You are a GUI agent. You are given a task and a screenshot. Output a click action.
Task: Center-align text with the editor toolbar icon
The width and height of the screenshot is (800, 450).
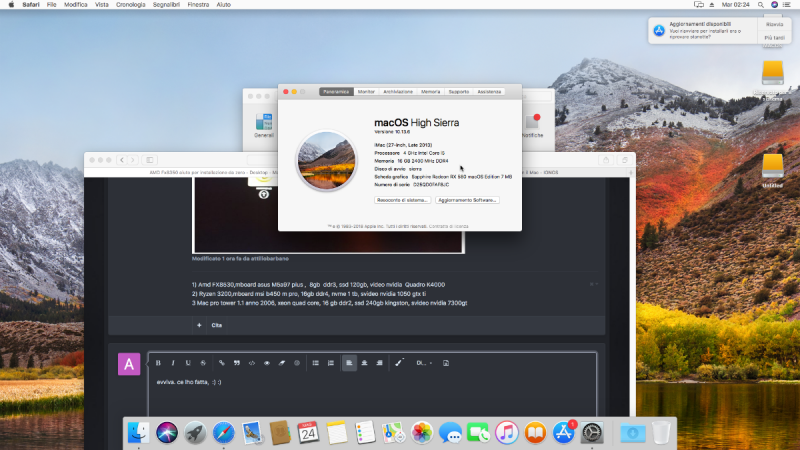(x=365, y=362)
